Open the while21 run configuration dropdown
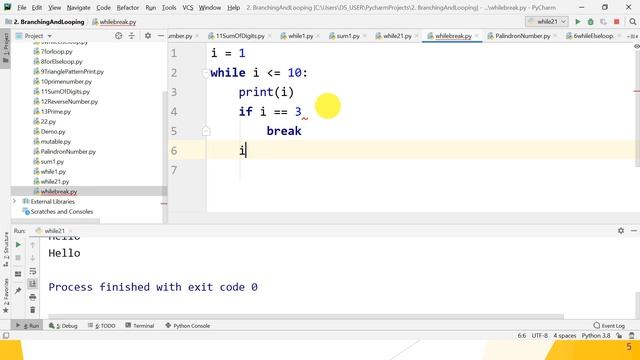This screenshot has width=640, height=360. [x=547, y=22]
